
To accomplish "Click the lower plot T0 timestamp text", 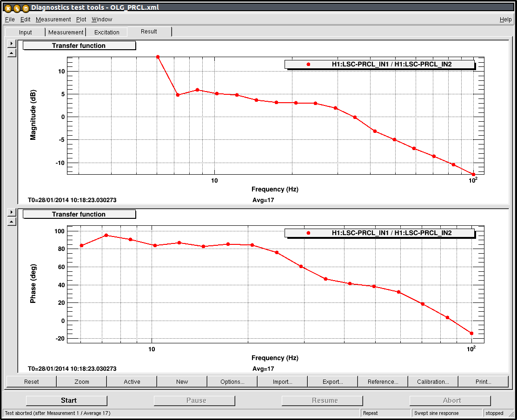I will 72,368.
